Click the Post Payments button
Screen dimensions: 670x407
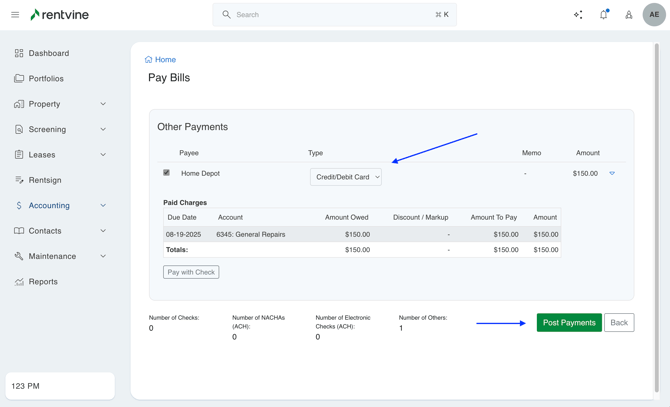(569, 323)
